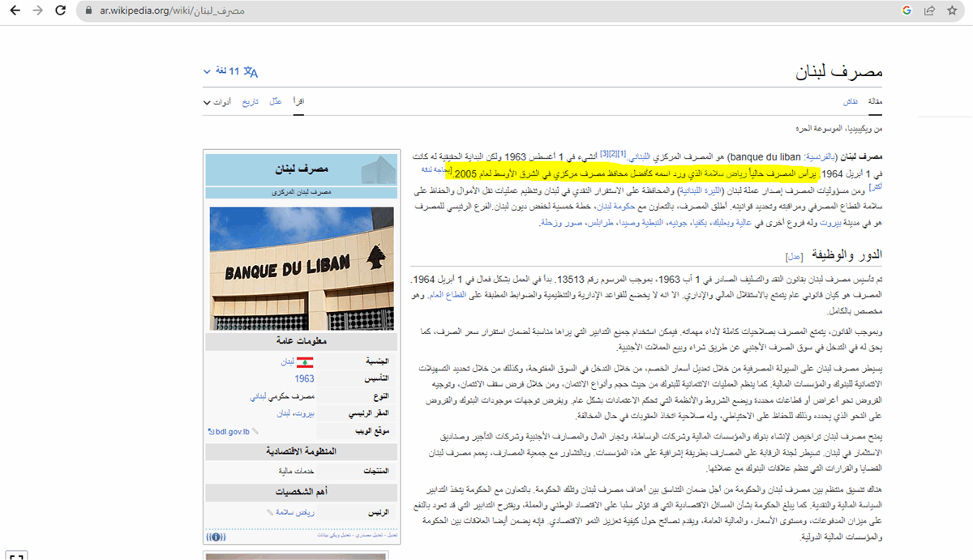
Task: Open the 11 لغة languages dropdown
Action: (230, 72)
